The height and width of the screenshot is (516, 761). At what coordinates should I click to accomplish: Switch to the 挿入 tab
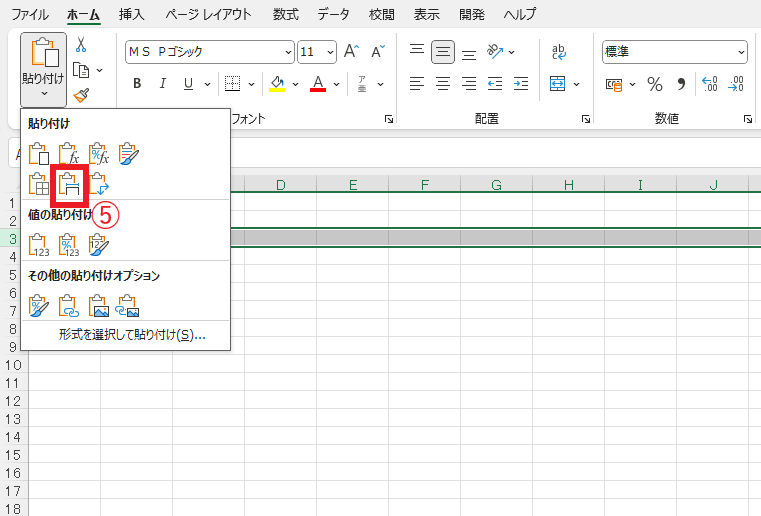[x=132, y=15]
